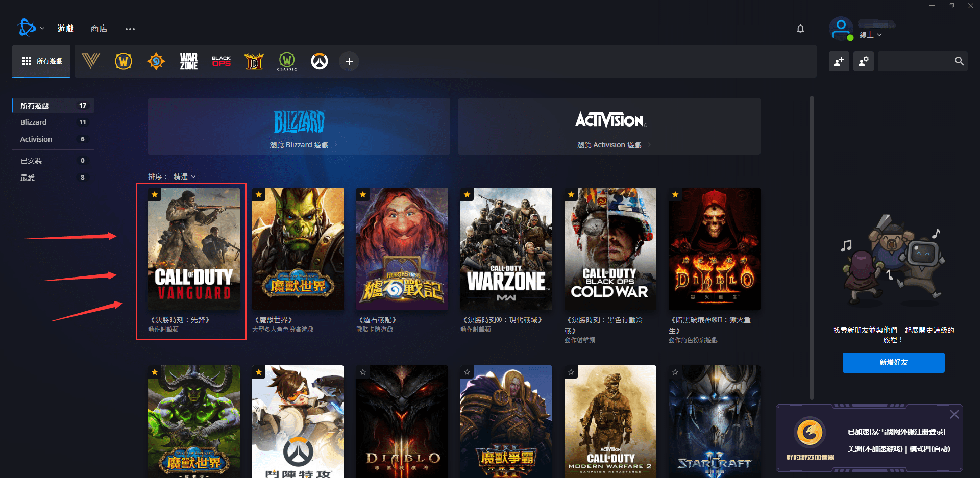Click the search magnifier icon
The height and width of the screenshot is (478, 980).
coord(959,61)
